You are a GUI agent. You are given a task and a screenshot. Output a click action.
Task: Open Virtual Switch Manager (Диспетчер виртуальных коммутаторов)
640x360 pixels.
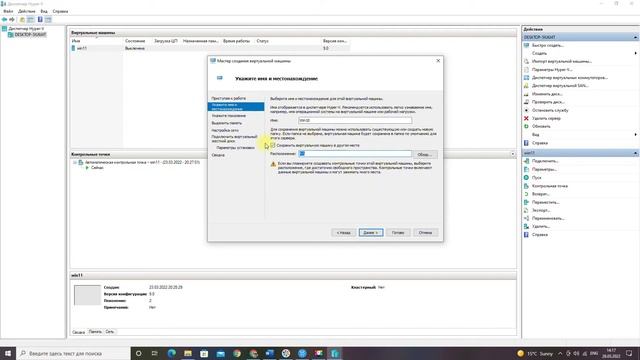pos(570,78)
